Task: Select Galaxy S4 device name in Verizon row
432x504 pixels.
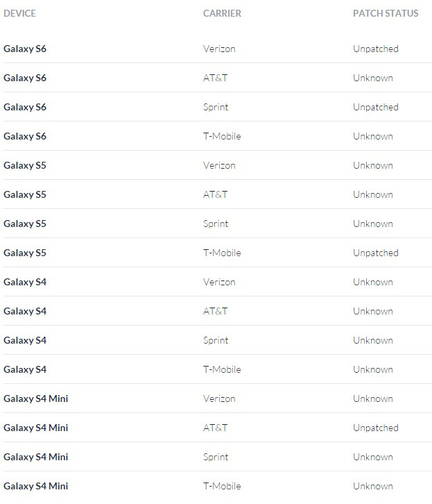Action: (x=25, y=283)
